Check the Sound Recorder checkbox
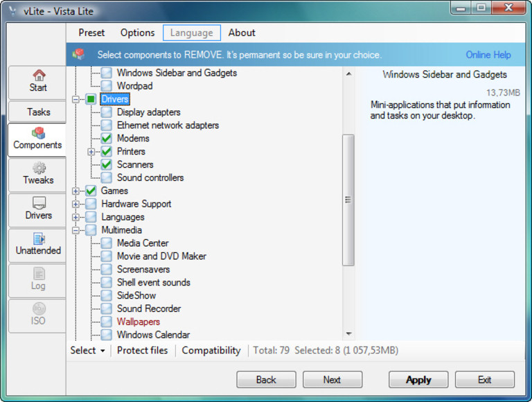The width and height of the screenshot is (532, 402). (107, 308)
